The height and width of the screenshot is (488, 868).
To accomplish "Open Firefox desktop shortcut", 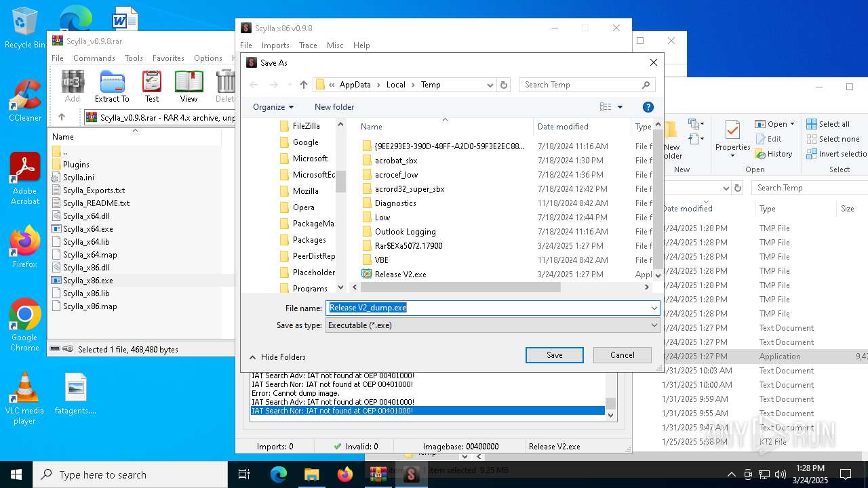I will click(x=24, y=247).
